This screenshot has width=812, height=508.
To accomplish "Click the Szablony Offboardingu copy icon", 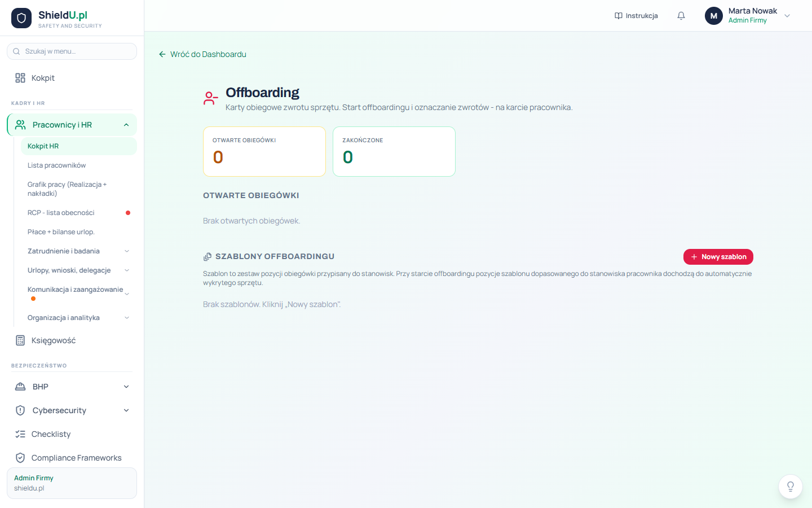I will [x=208, y=257].
